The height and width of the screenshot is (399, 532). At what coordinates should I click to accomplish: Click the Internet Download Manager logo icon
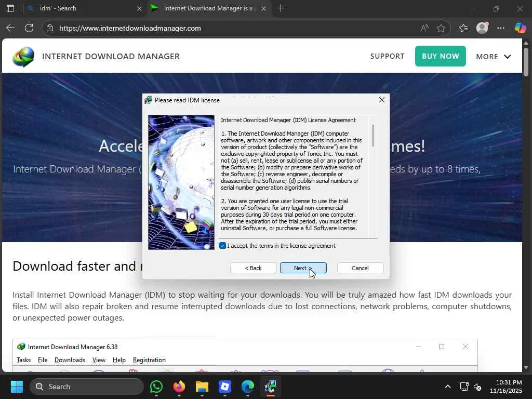23,56
